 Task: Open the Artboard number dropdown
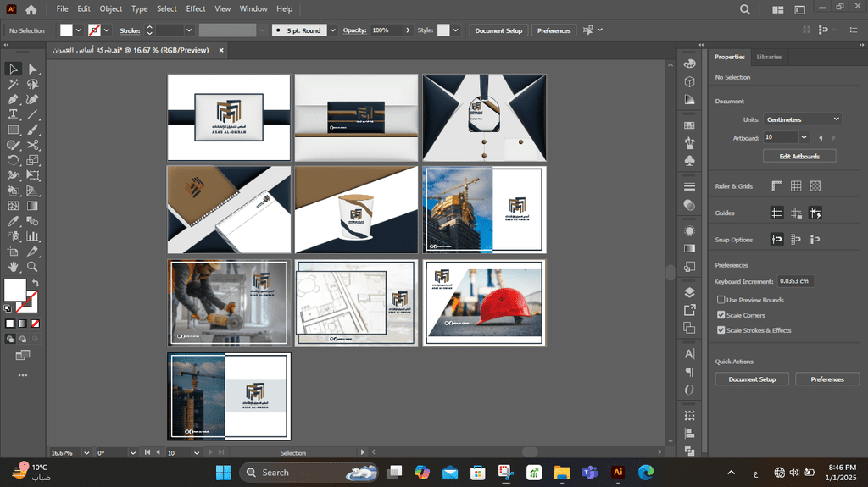coord(804,137)
